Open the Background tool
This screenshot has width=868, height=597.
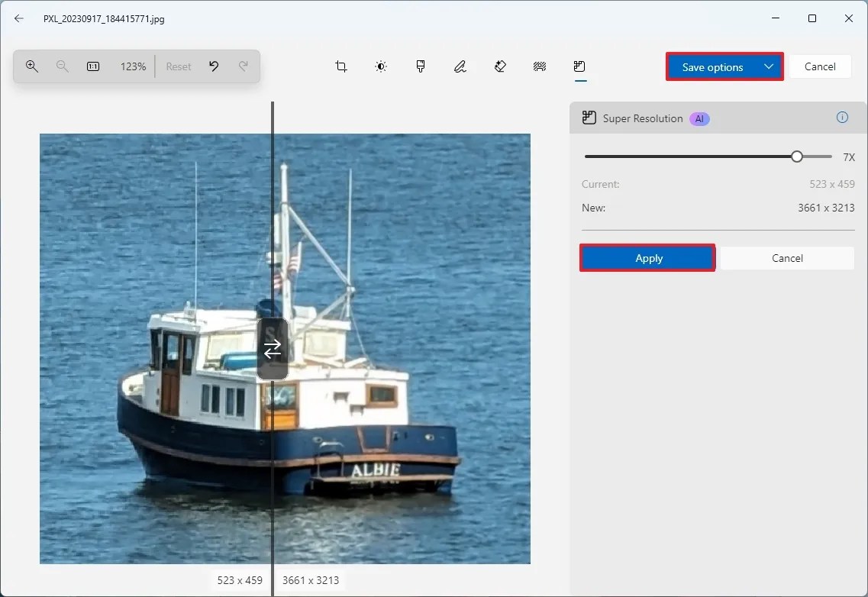[540, 66]
